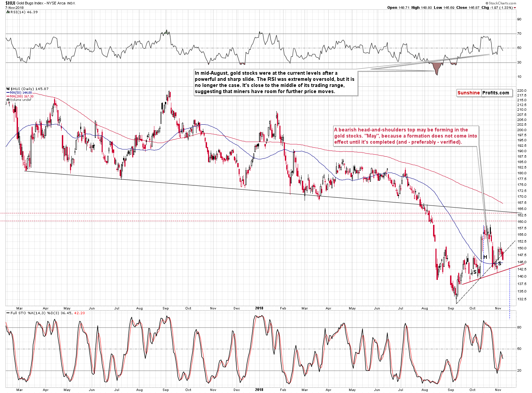This screenshot has height=393, width=532.
Task: Click the 162.5 price axis label
Action: click(x=522, y=215)
